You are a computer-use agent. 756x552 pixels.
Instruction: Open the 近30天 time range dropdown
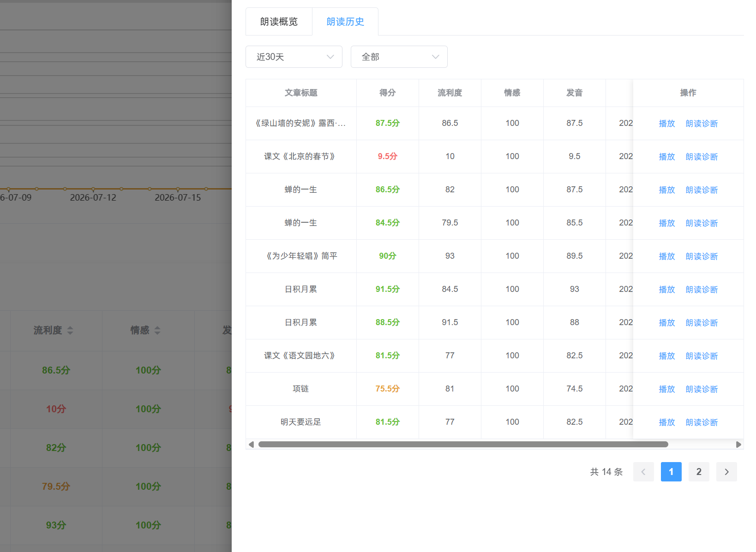pos(294,57)
